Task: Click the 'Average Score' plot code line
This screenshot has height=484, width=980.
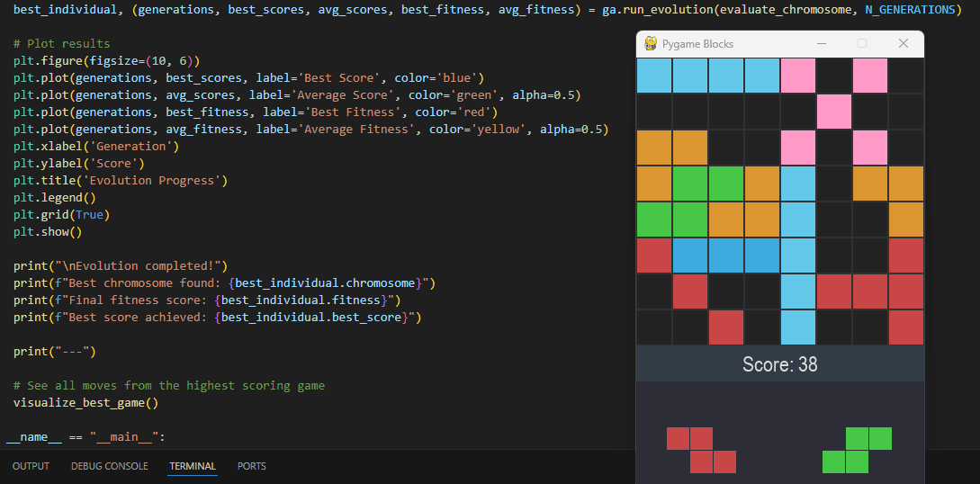Action: (297, 95)
